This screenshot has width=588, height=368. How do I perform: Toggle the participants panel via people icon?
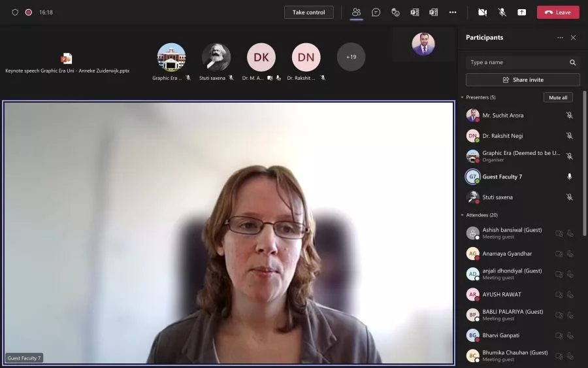356,12
